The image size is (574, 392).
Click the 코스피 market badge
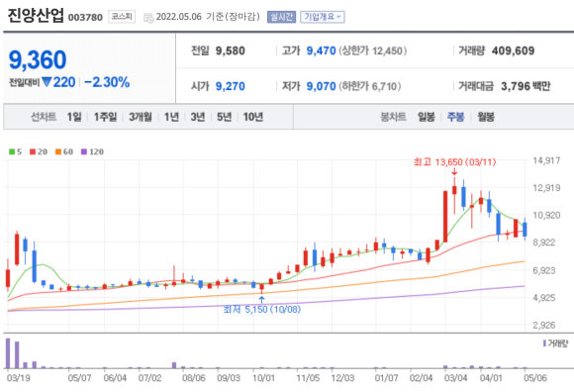pyautogui.click(x=122, y=17)
